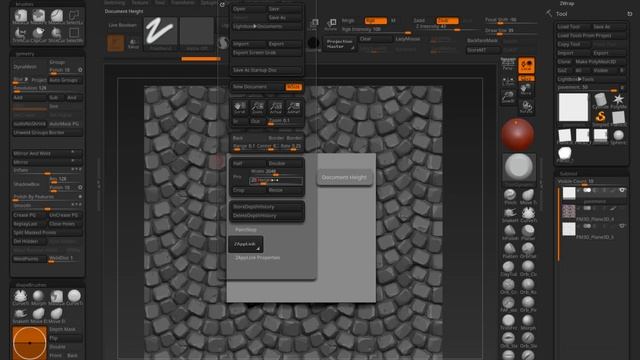Click the Actual size icon
This screenshot has width=640, height=360.
[276, 107]
